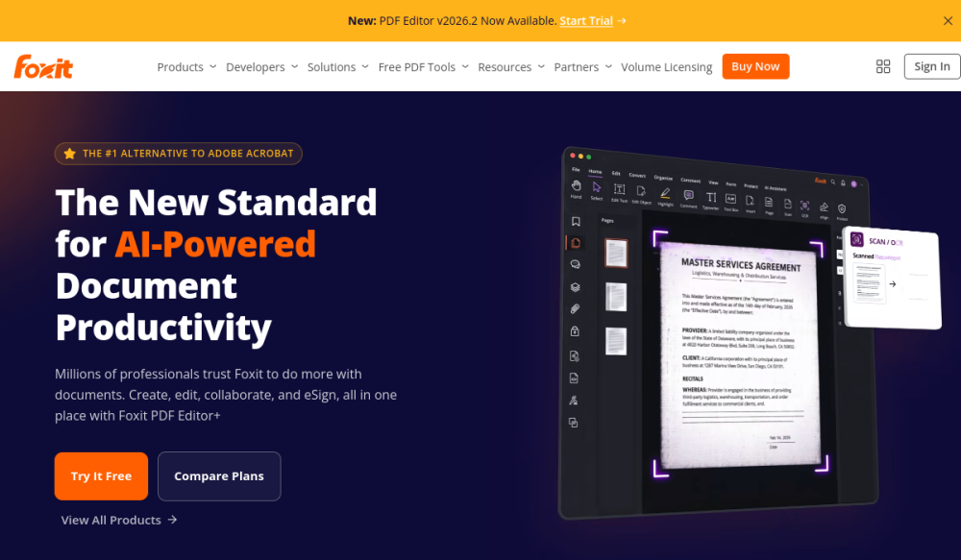This screenshot has width=961, height=560.
Task: Click the Sign In button
Action: (932, 67)
